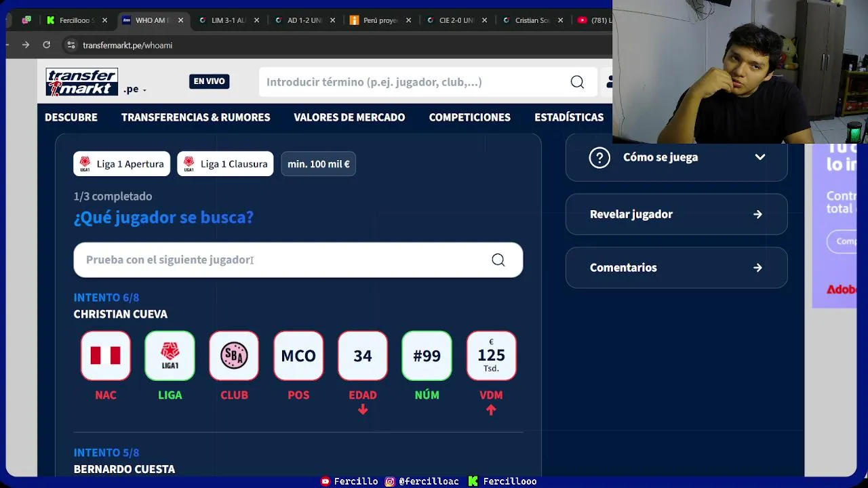Open the EN VIVO live section
The image size is (868, 488).
[x=209, y=81]
